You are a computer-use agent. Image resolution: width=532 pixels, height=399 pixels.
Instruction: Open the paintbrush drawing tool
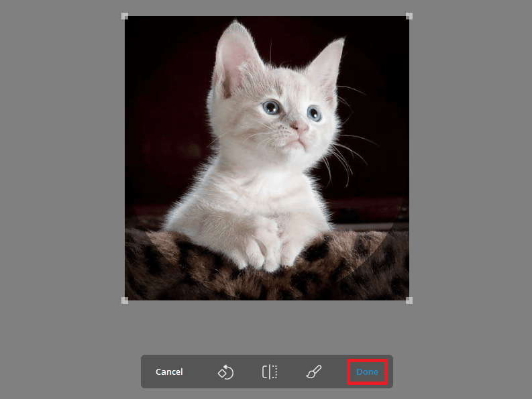point(314,372)
